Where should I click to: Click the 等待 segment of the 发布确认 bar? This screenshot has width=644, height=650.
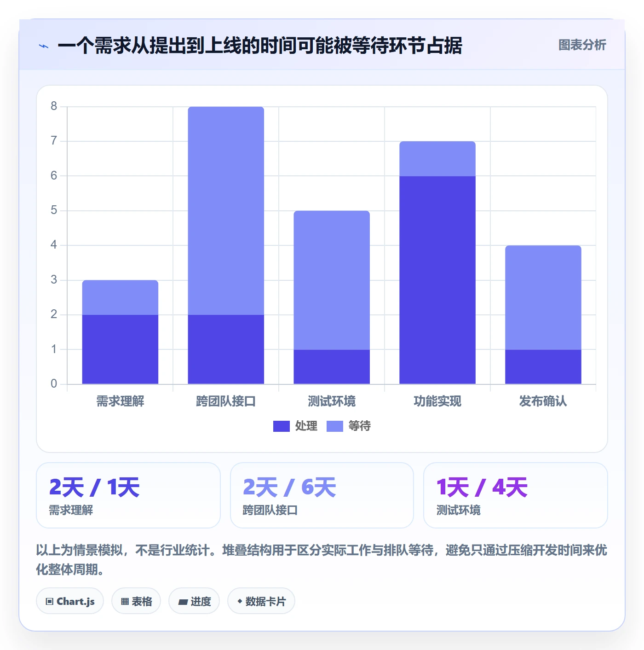[x=543, y=297]
